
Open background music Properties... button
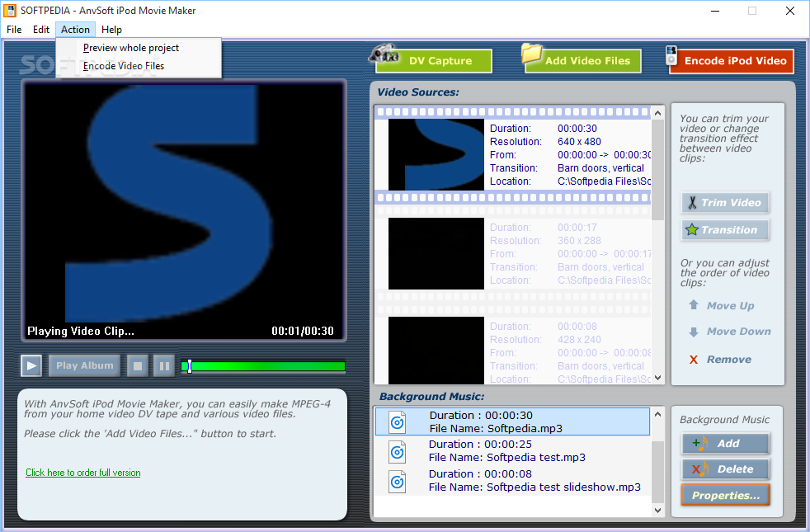coord(725,496)
